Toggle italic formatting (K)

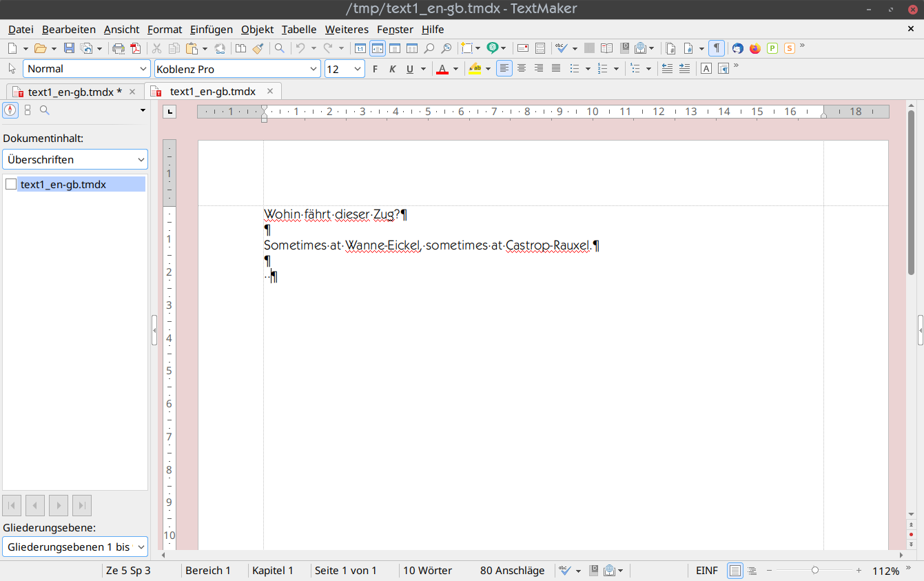click(x=392, y=68)
